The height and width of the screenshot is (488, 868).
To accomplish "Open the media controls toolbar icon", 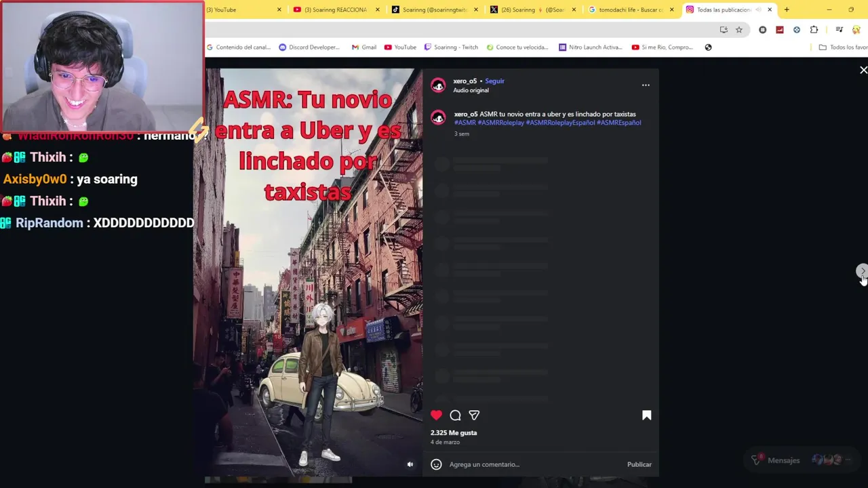I will pos(839,30).
